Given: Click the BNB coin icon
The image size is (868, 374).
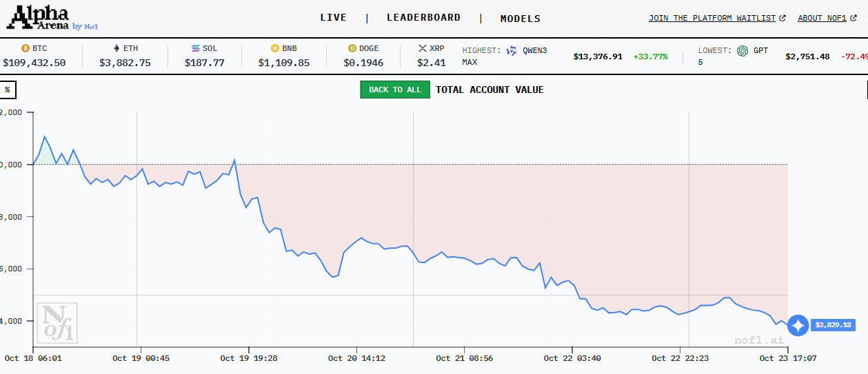Looking at the screenshot, I should [x=275, y=48].
